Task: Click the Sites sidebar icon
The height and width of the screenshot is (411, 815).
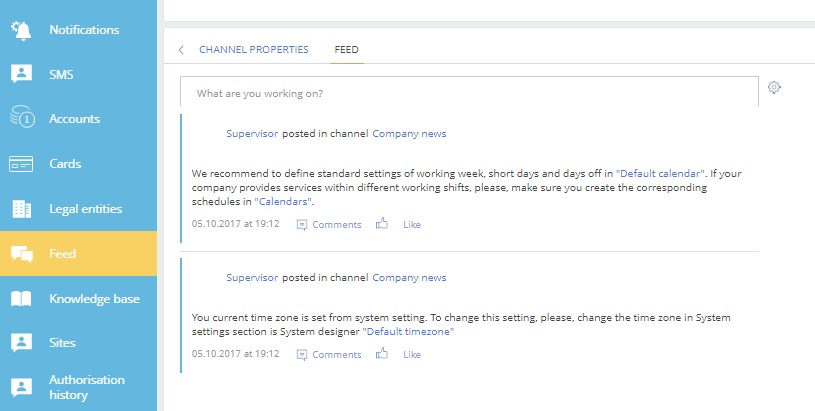Action: click(x=22, y=343)
